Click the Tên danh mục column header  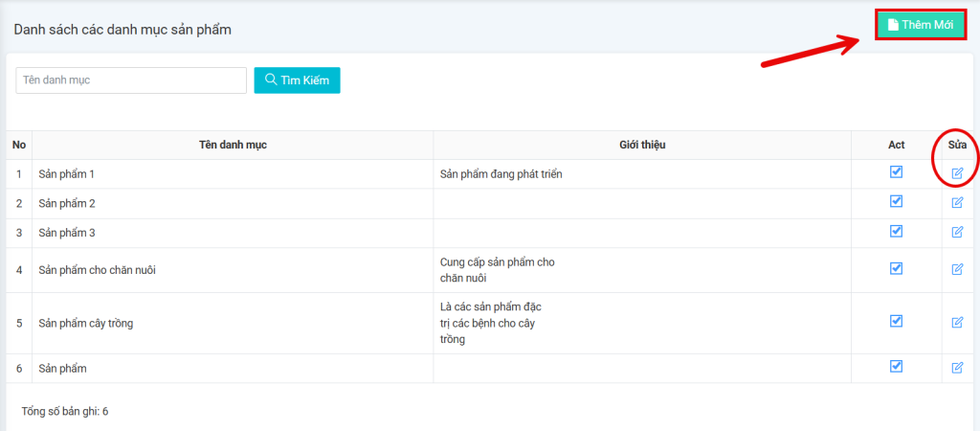[233, 145]
